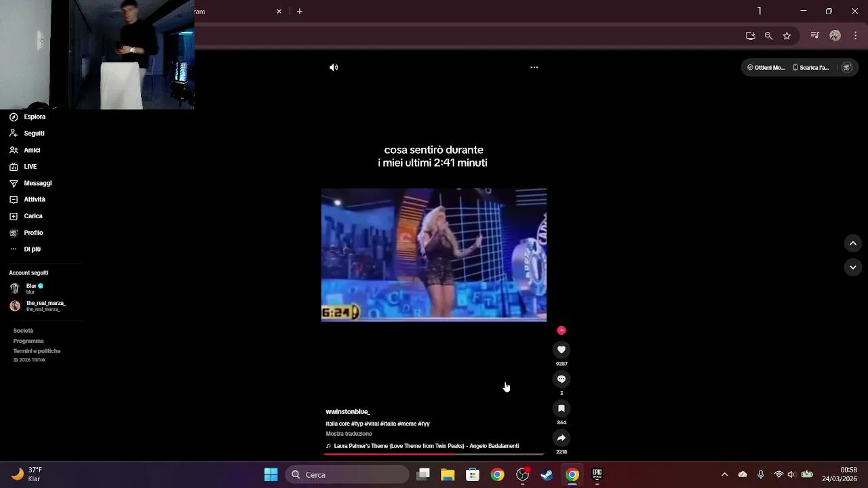The image size is (868, 488).
Task: Like the video with the heart icon
Action: (x=561, y=350)
